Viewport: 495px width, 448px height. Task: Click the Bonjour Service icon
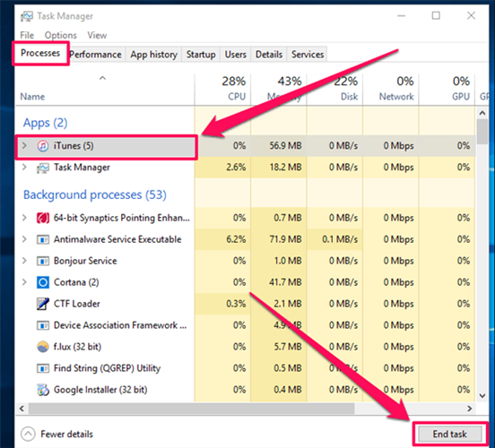pos(43,261)
